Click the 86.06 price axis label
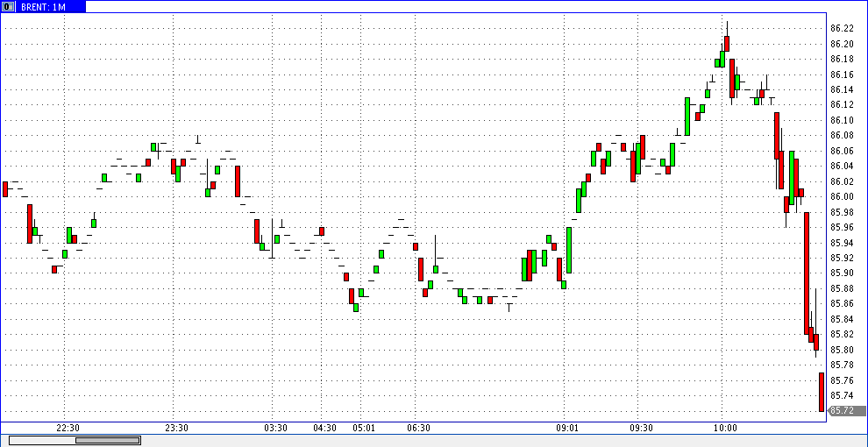 point(842,151)
